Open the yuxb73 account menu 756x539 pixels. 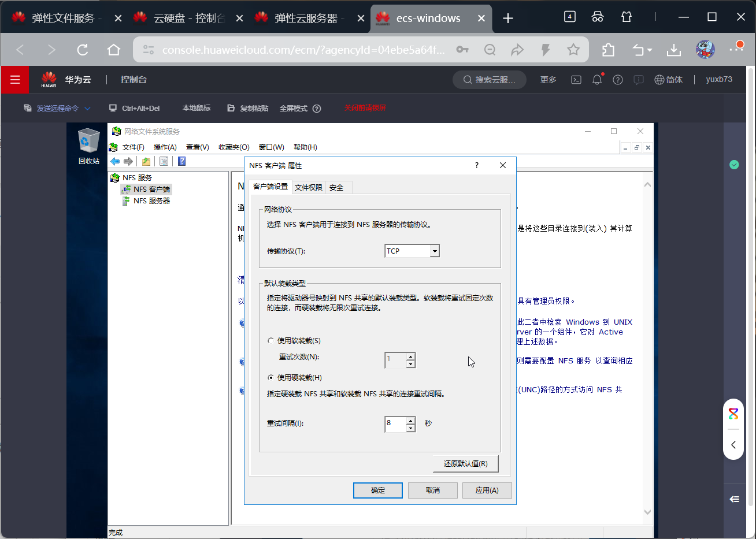(x=719, y=80)
